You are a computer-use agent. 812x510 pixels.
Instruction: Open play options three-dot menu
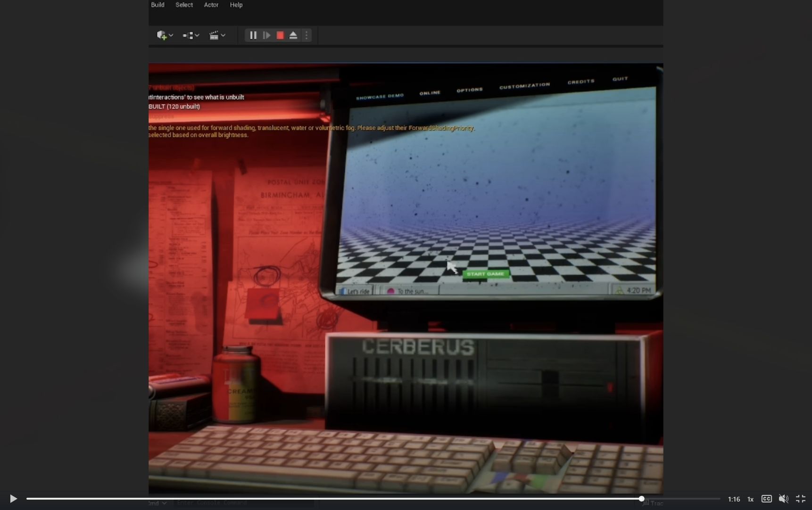[307, 35]
